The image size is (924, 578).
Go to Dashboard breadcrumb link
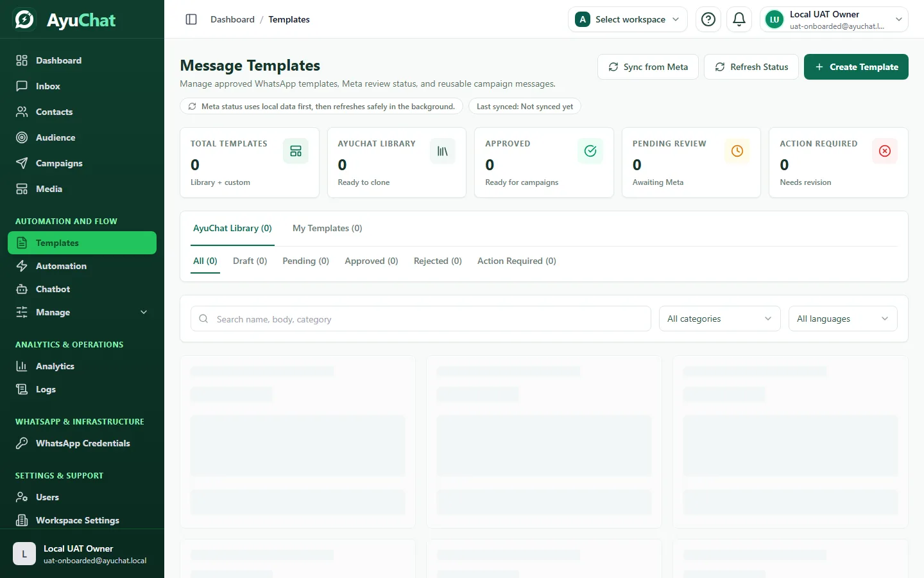[x=232, y=19]
